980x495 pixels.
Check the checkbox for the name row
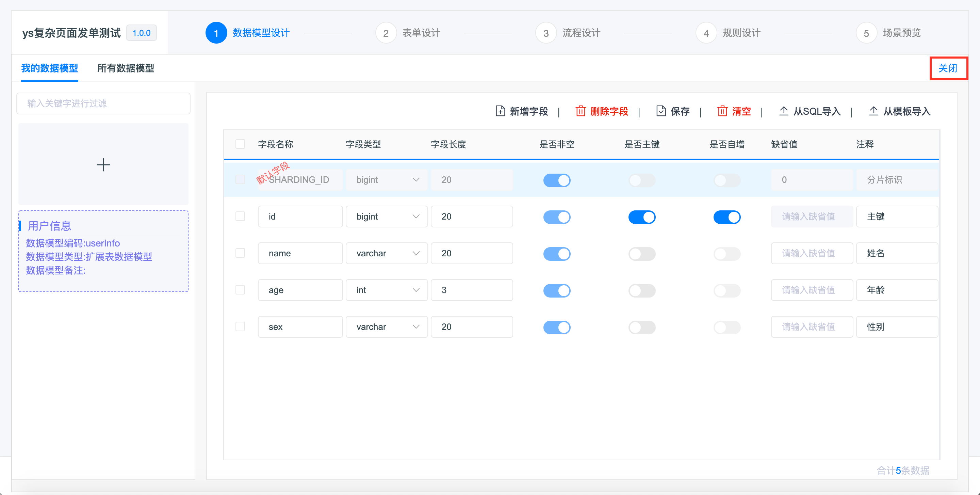pos(240,253)
